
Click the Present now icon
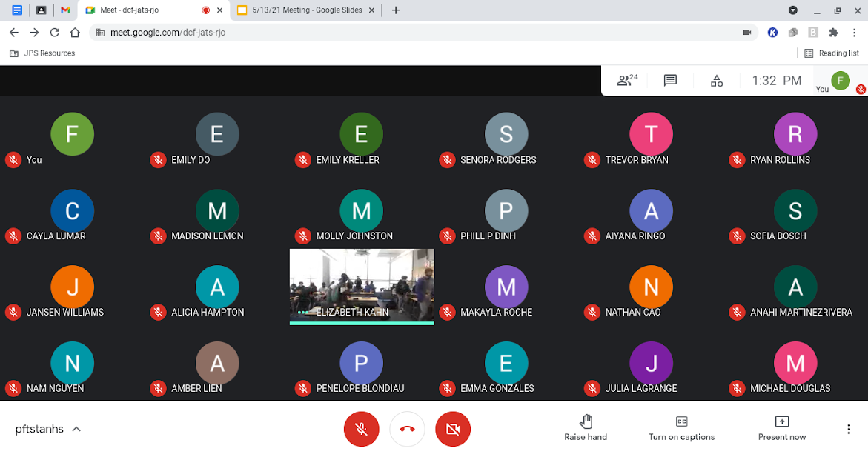coord(781,421)
